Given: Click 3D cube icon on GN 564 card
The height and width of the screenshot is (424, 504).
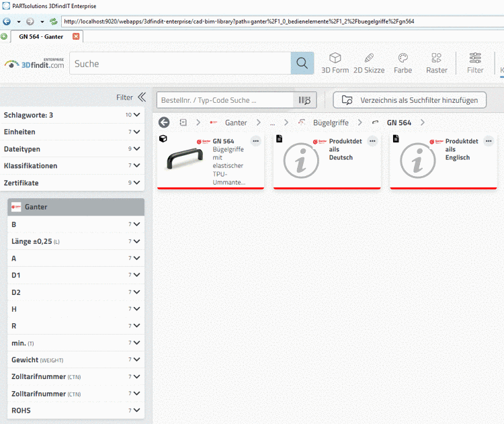Looking at the screenshot, I should (163, 138).
